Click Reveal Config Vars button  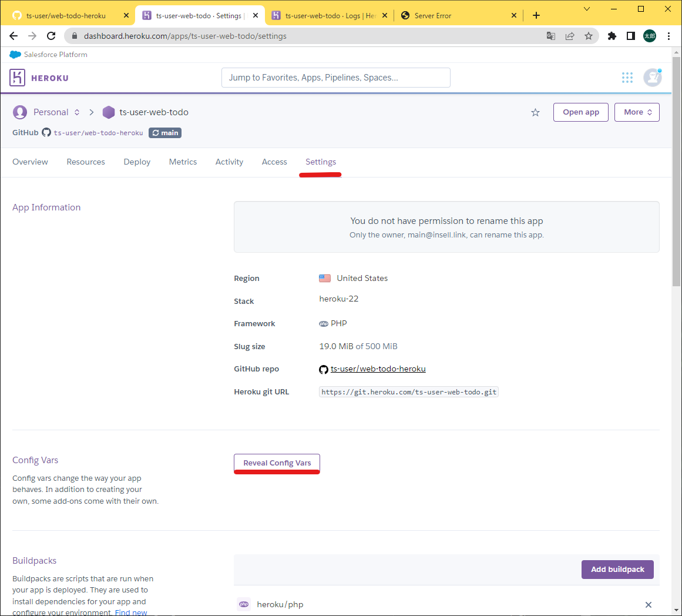pyautogui.click(x=277, y=463)
